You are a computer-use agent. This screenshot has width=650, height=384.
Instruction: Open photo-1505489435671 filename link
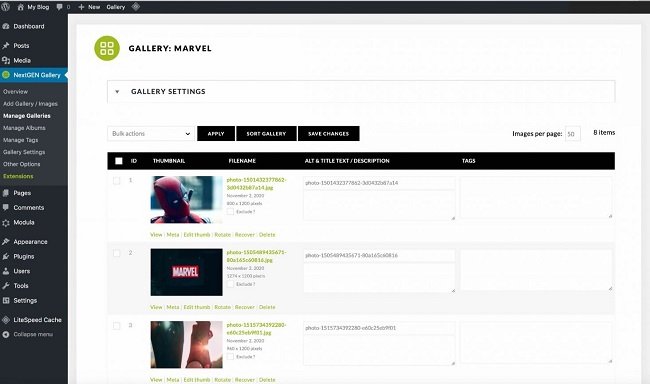pyautogui.click(x=256, y=256)
